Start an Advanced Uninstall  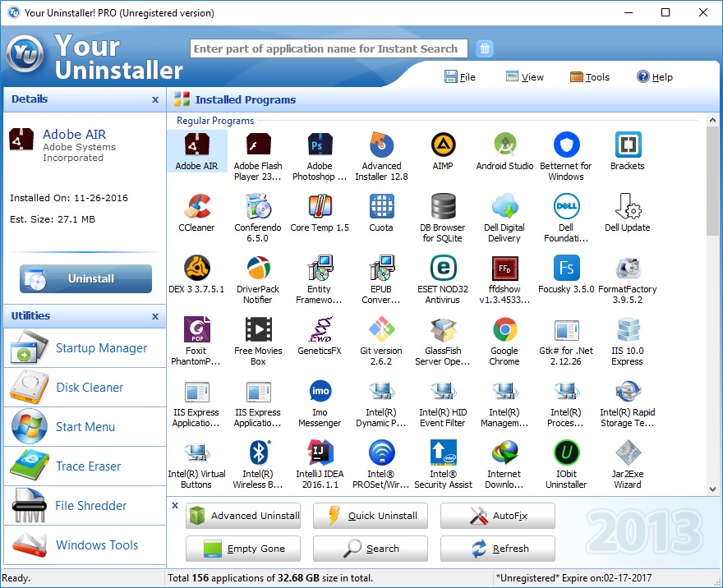[x=243, y=516]
